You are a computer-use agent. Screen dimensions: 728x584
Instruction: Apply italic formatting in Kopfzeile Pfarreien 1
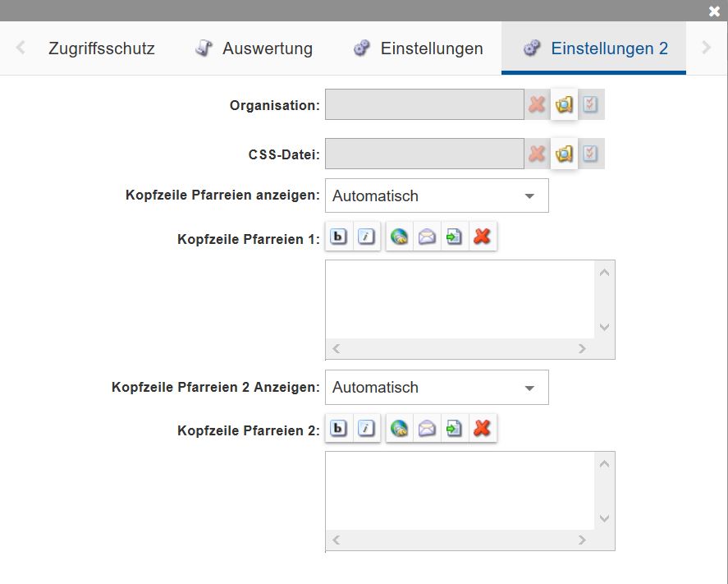366,236
